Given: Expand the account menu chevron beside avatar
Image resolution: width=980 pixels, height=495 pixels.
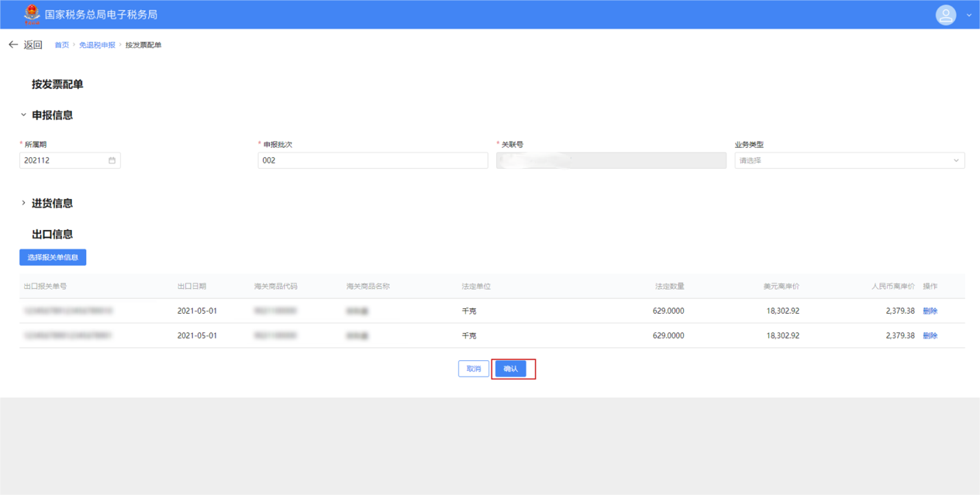Looking at the screenshot, I should pos(968,15).
